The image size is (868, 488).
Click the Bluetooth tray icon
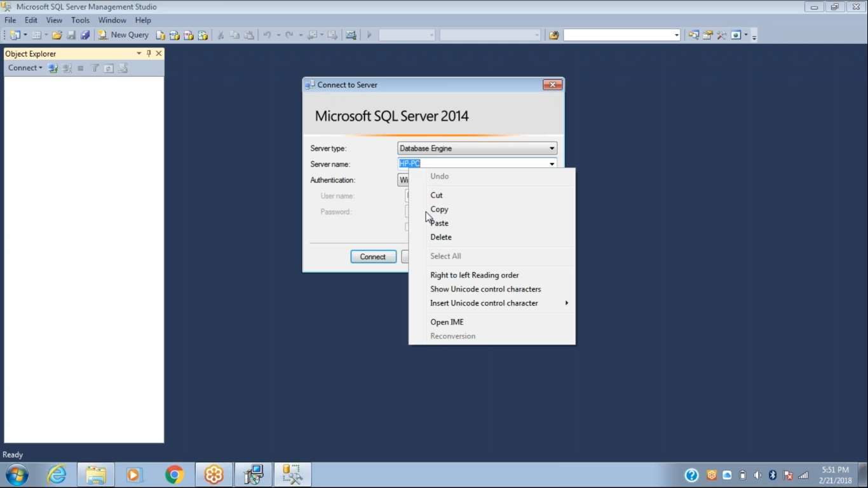click(773, 475)
